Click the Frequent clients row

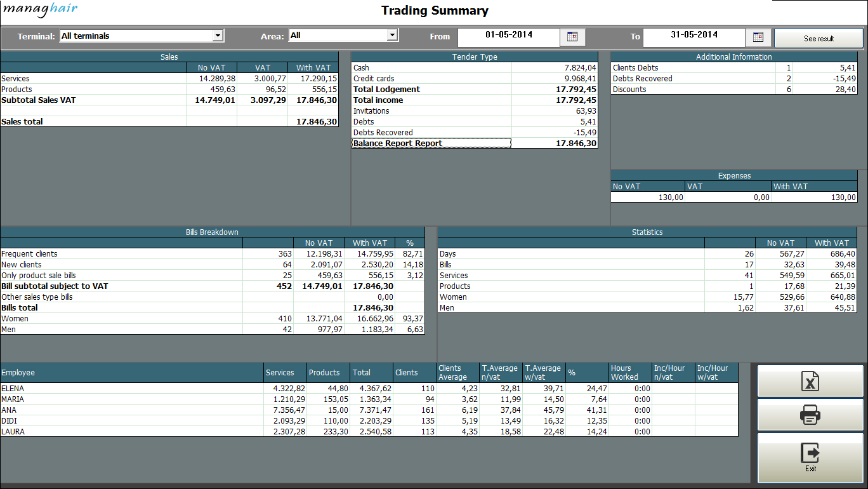point(121,254)
